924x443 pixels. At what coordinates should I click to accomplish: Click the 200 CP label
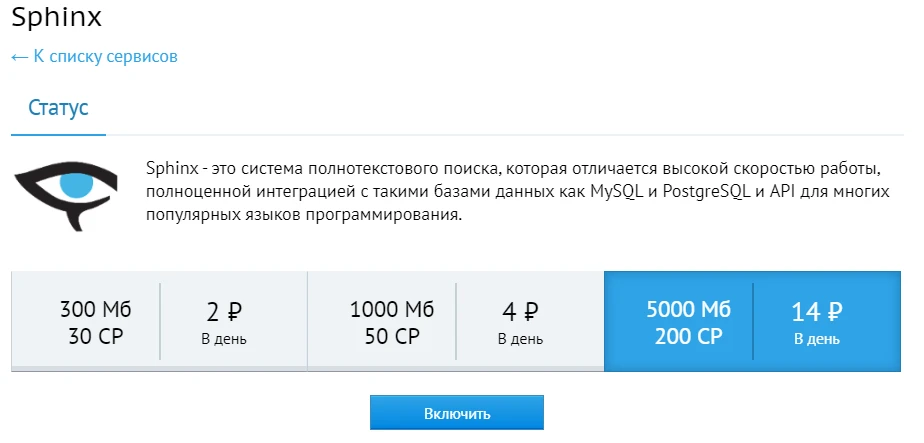(688, 336)
